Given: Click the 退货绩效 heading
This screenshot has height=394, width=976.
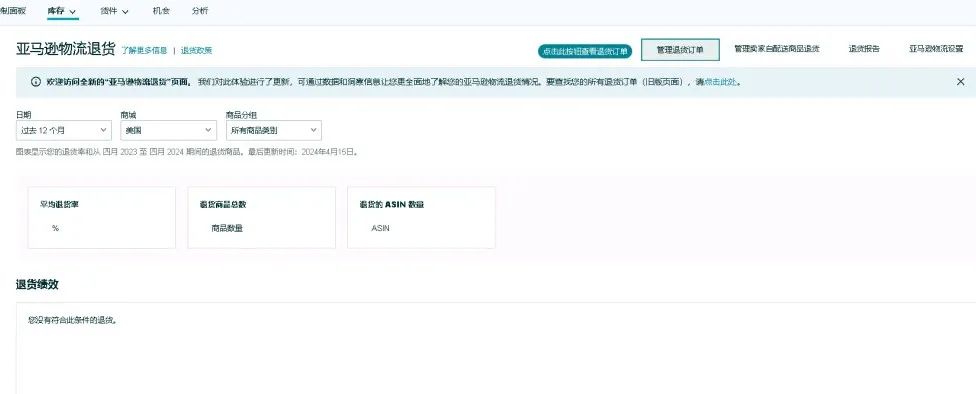Looking at the screenshot, I should (x=37, y=284).
